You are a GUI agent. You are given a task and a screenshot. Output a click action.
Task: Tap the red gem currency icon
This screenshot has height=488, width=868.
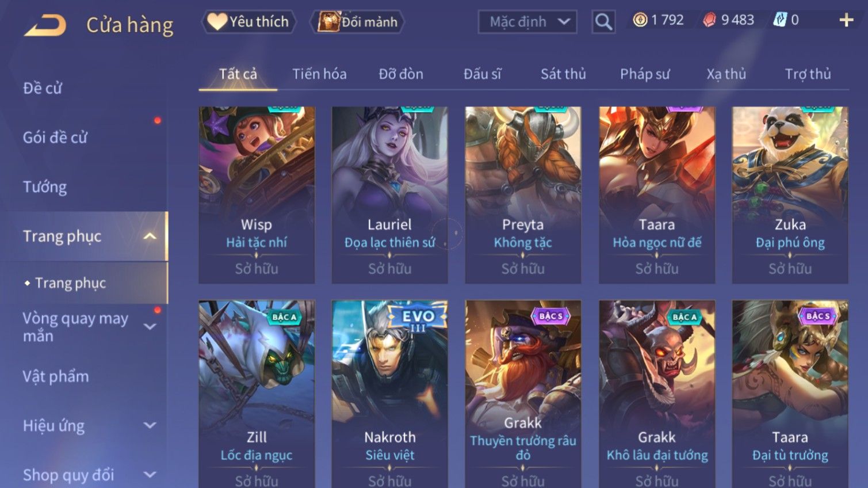pyautogui.click(x=710, y=20)
